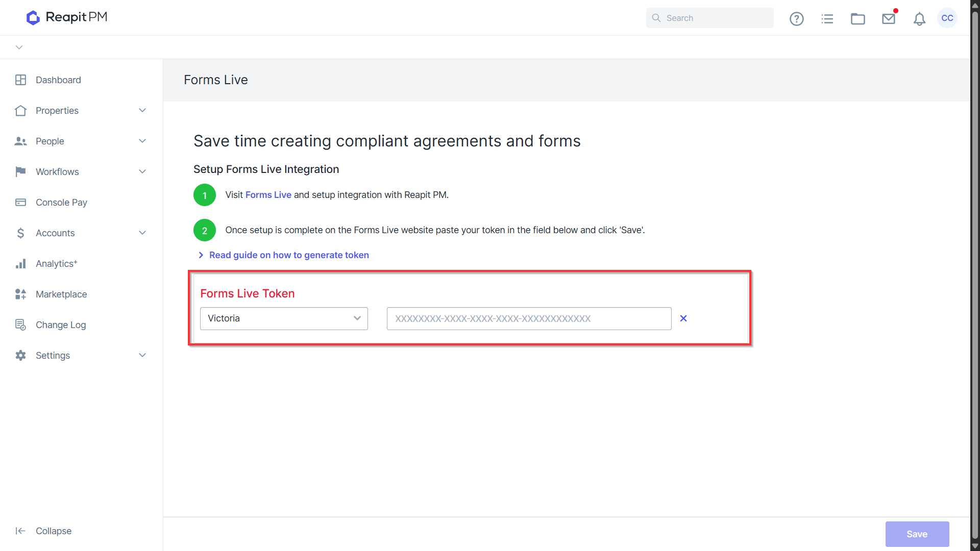
Task: Open the notifications bell
Action: (919, 19)
